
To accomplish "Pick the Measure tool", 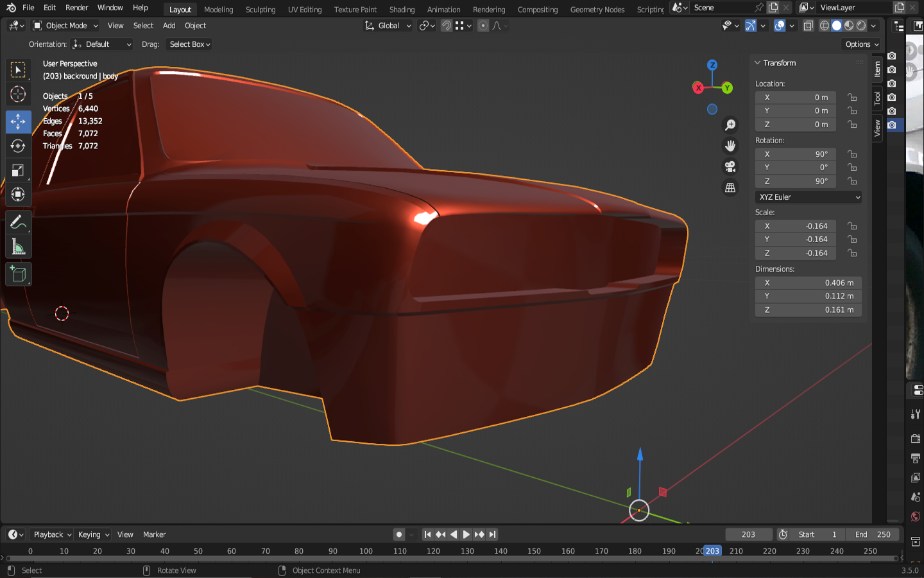I will point(18,247).
